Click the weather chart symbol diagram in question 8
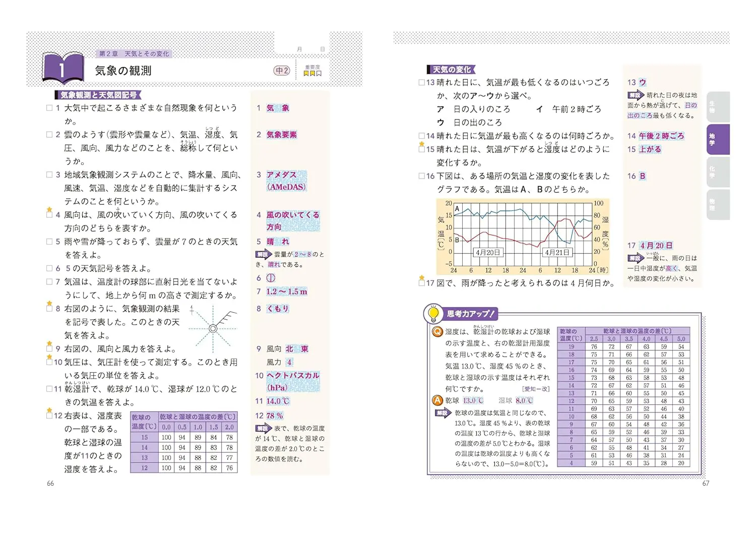This screenshot has width=756, height=535. [x=213, y=328]
